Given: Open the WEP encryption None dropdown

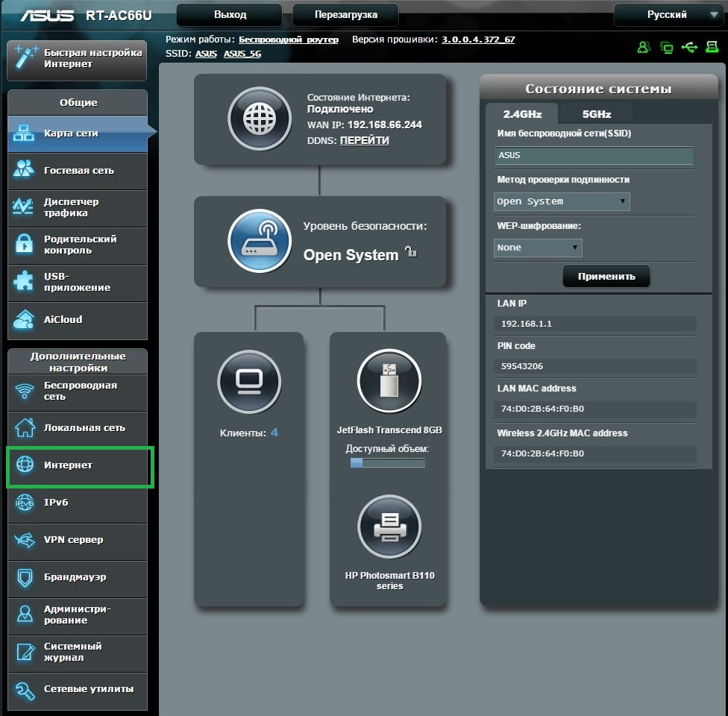Looking at the screenshot, I should 538,248.
